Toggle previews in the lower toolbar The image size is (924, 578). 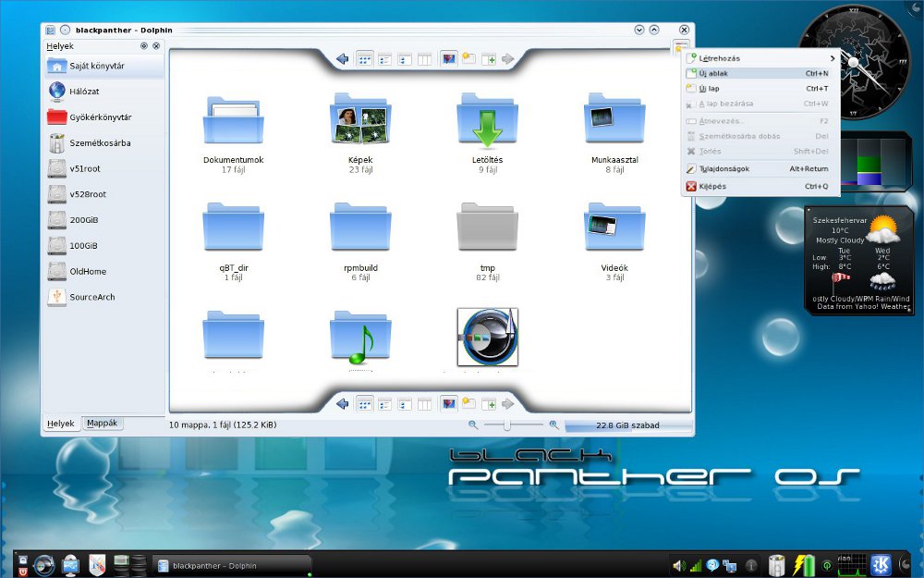(449, 404)
